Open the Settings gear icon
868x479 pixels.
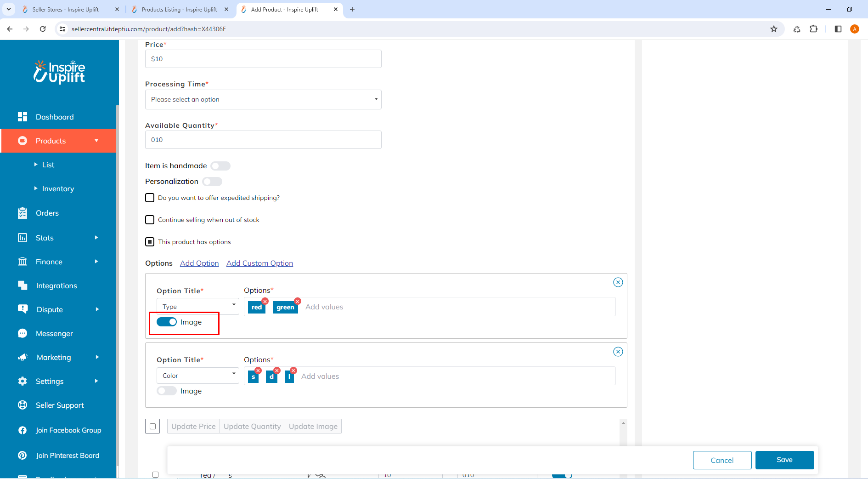(x=23, y=381)
